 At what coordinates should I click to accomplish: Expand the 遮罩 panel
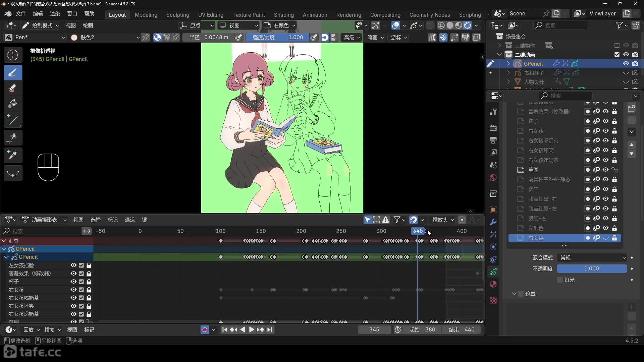[x=514, y=294]
